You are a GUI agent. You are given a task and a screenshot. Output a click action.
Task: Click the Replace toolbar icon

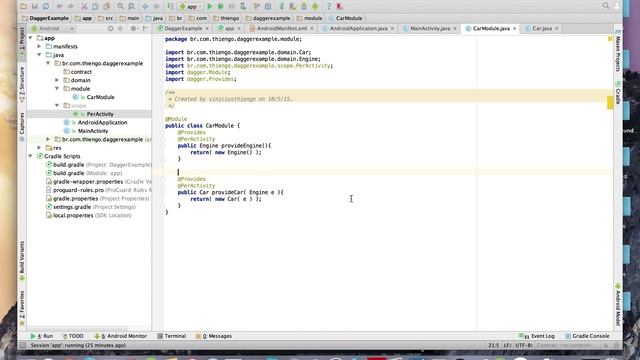pyautogui.click(x=131, y=6)
